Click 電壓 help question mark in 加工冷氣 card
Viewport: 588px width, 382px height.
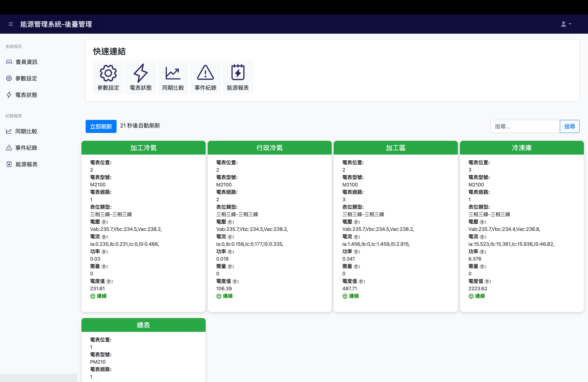tap(104, 222)
